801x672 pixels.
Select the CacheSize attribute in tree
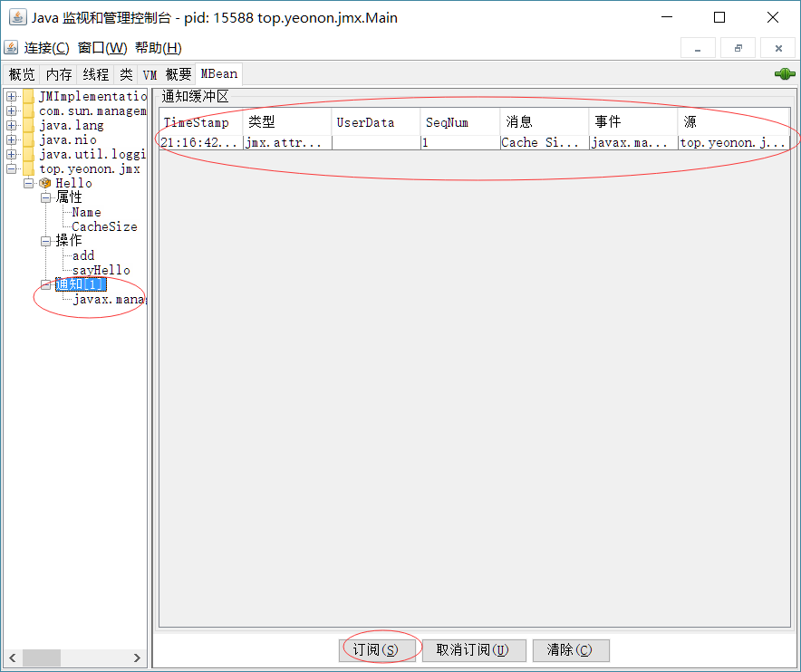coord(105,226)
